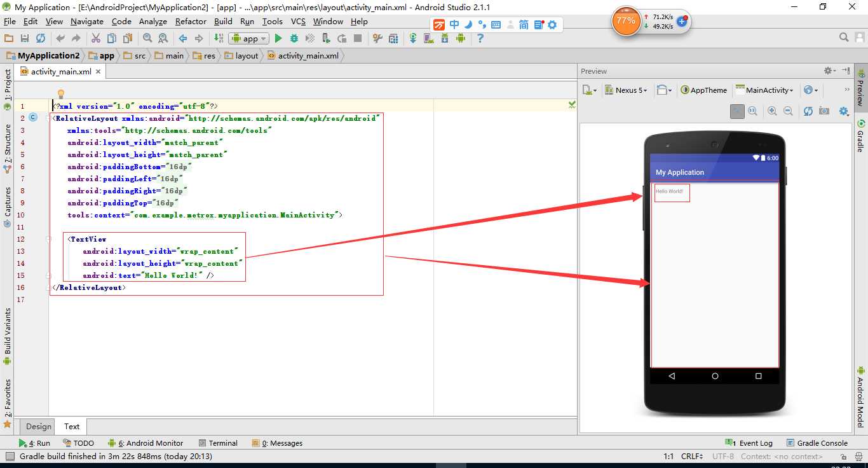The width and height of the screenshot is (868, 468).
Task: Open the app run configuration dropdown
Action: tap(250, 39)
